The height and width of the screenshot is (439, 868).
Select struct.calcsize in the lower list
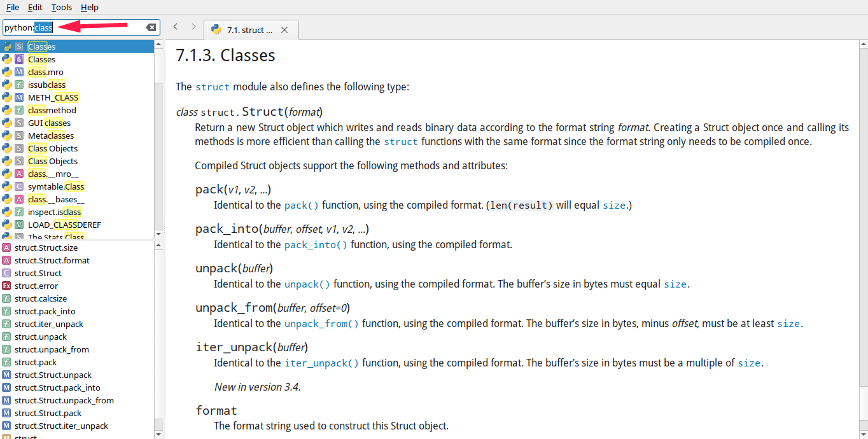click(41, 298)
